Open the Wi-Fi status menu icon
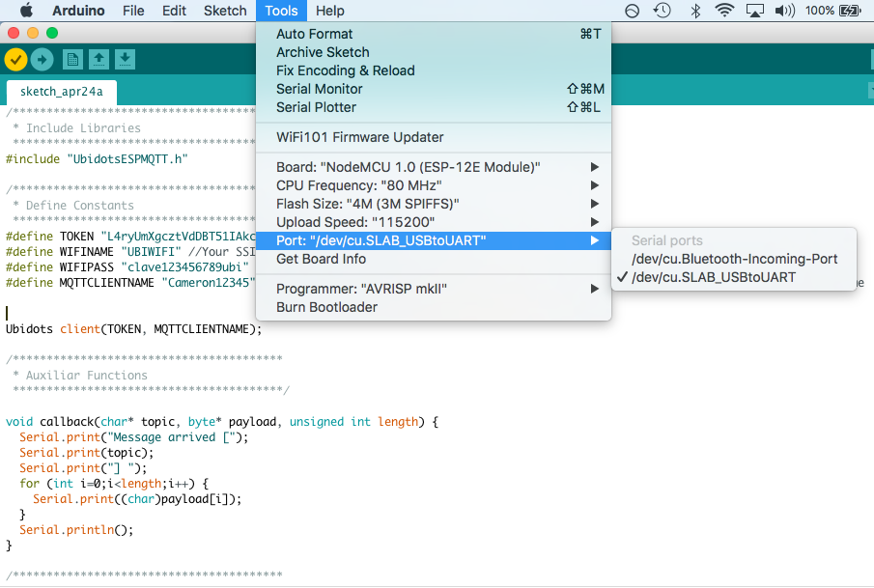 point(724,11)
